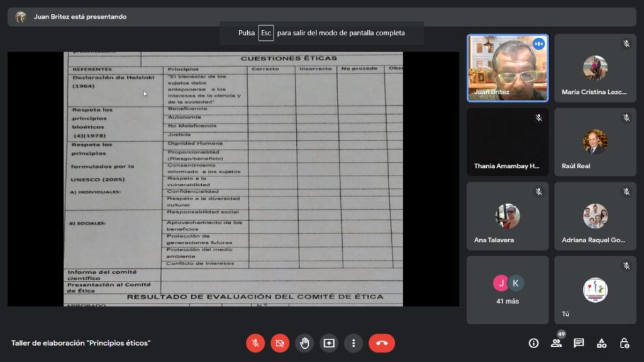Show the participants list with 49 people

click(556, 343)
